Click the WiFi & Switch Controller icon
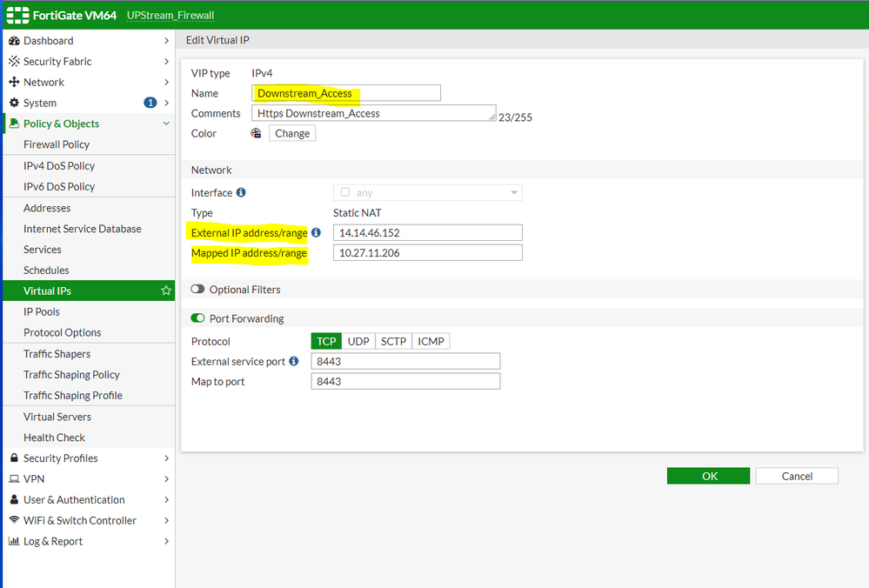 click(14, 521)
